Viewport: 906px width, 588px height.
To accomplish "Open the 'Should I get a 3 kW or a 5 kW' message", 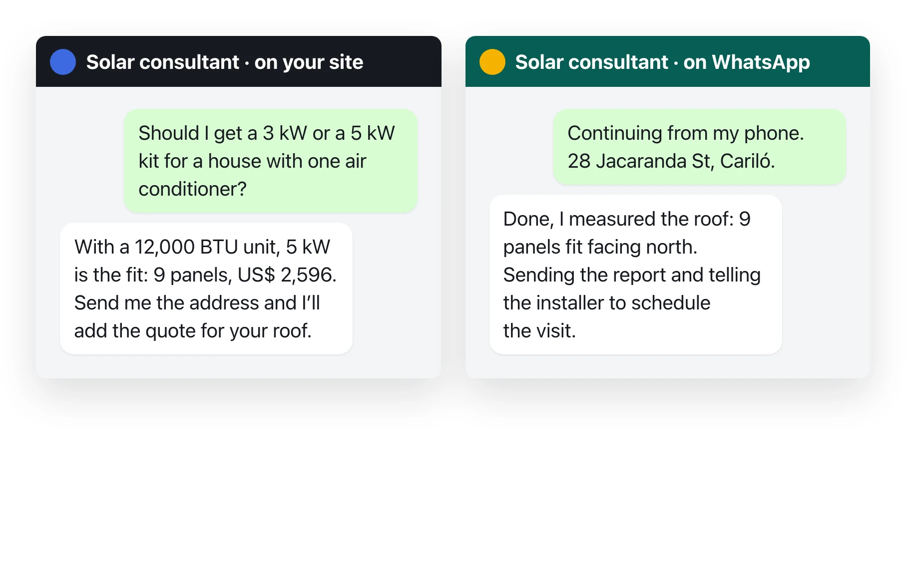I will 271,161.
